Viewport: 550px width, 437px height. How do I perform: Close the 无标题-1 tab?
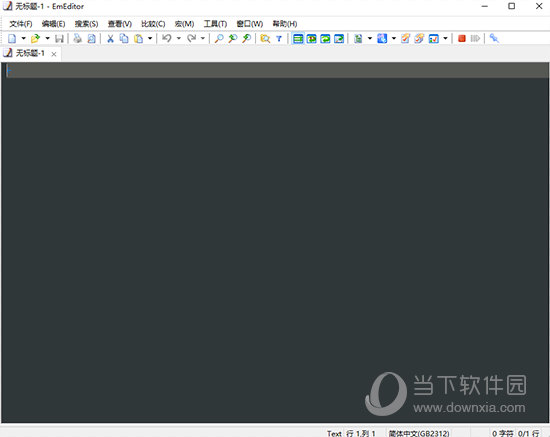click(x=54, y=54)
